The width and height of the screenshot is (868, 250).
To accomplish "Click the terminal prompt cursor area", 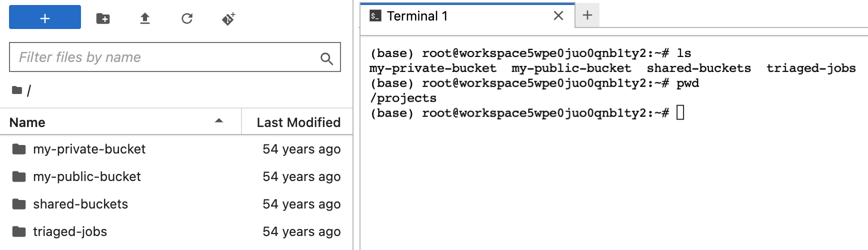I will [680, 113].
